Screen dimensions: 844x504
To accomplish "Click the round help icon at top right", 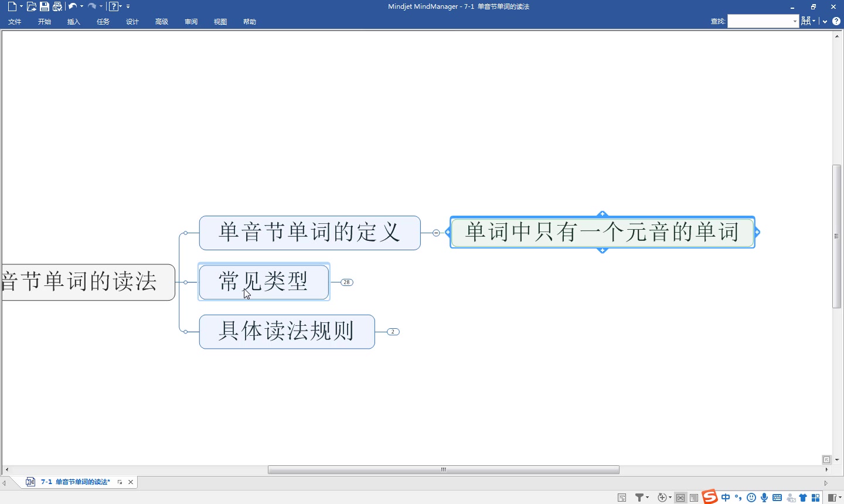I will [836, 21].
